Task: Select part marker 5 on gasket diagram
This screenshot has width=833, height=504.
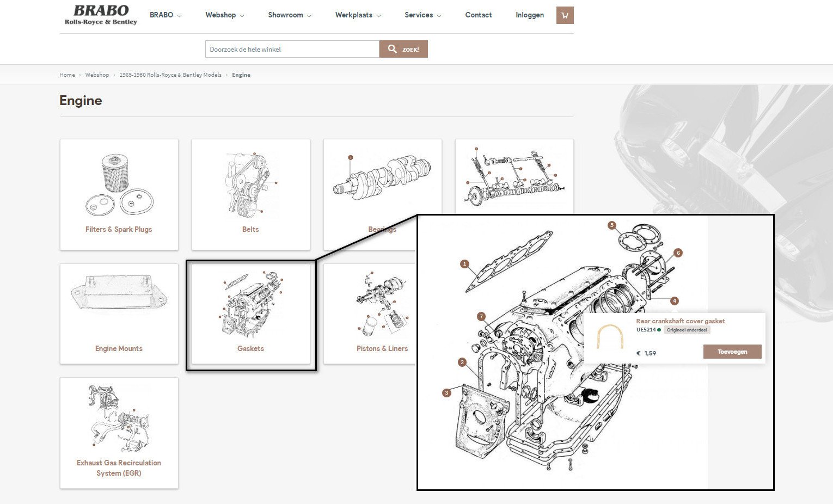Action: 612,225
